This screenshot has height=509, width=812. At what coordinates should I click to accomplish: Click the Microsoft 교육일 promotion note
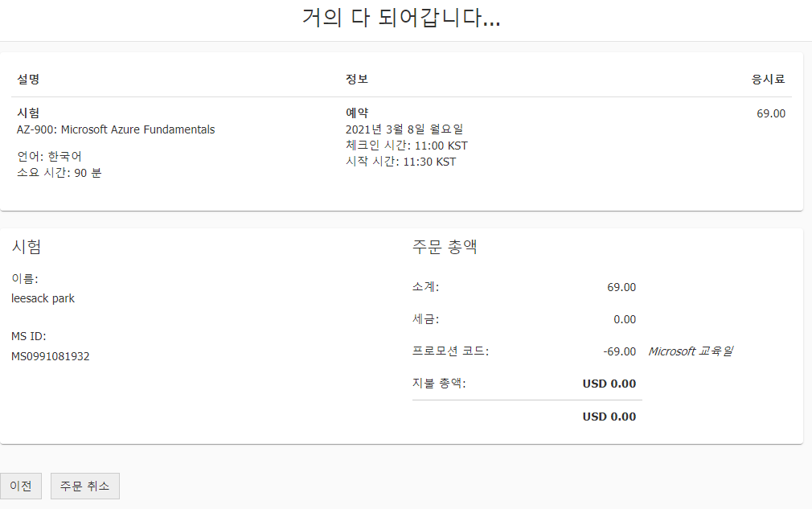tap(691, 351)
